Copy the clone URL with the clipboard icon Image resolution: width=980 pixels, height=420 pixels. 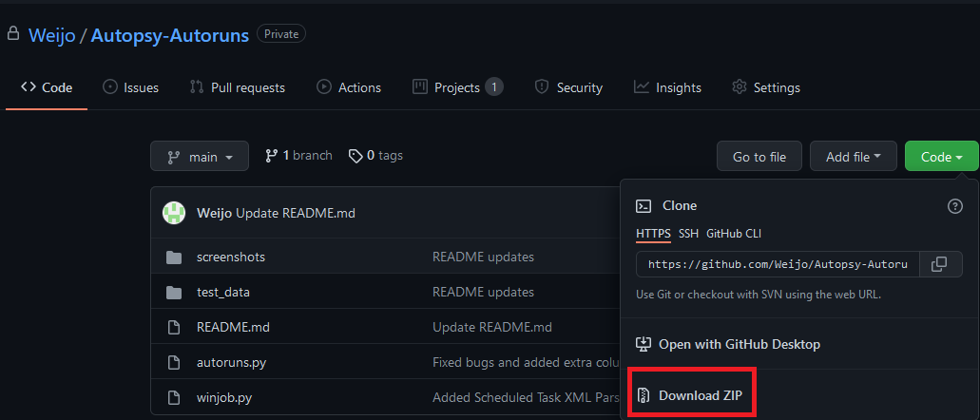[939, 264]
